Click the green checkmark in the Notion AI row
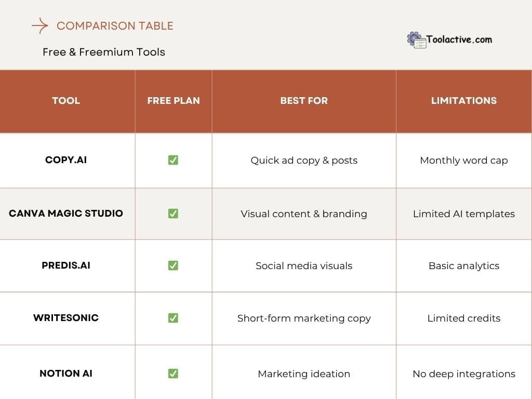 [174, 373]
